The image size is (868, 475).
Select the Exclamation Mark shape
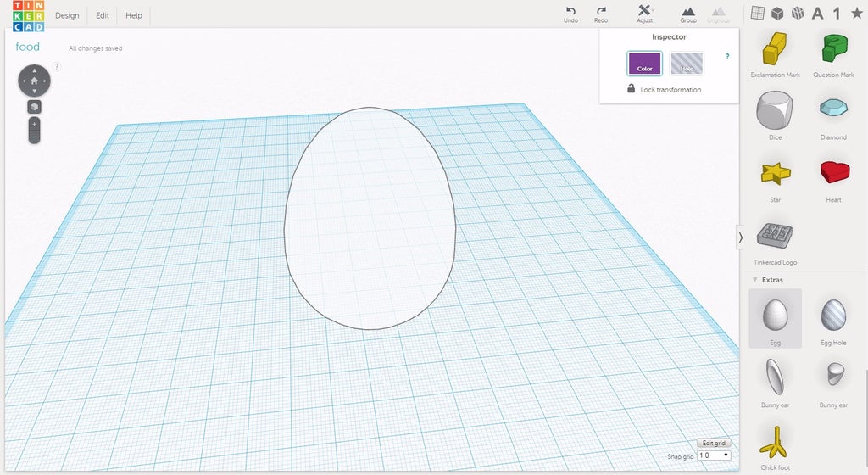[775, 54]
